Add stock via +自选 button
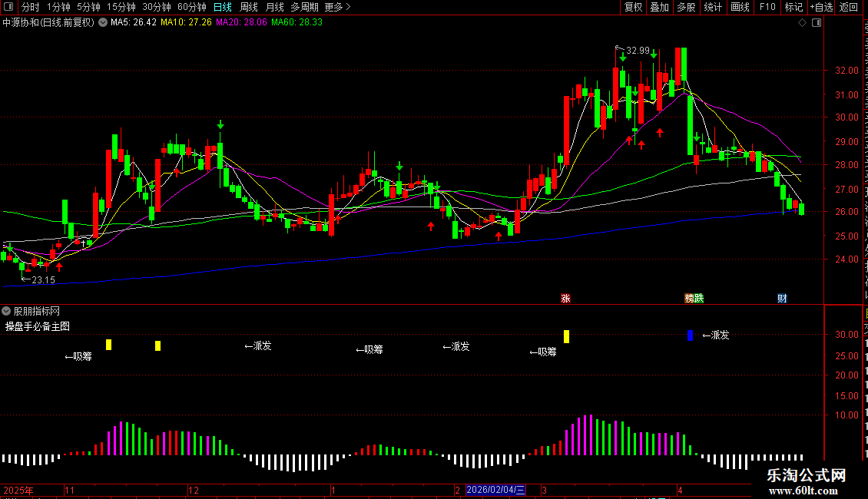Viewport: 868px width, 499px height. 821,7
